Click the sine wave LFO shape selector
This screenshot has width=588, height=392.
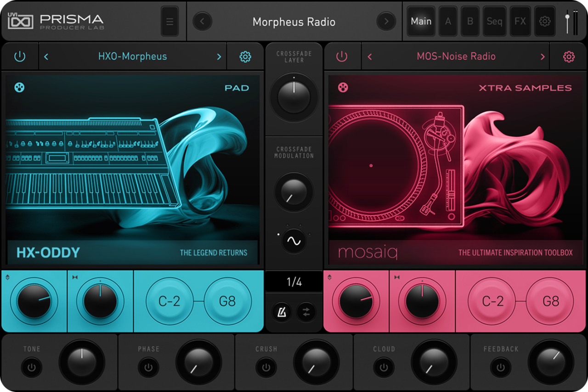coord(294,241)
